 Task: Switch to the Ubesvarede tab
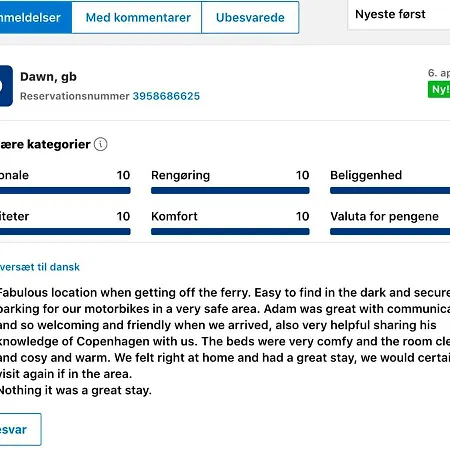pos(250,17)
